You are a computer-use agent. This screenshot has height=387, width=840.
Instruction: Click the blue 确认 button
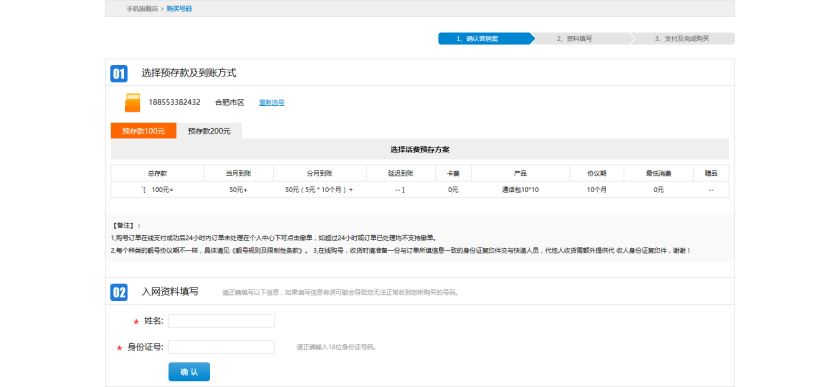pyautogui.click(x=189, y=371)
